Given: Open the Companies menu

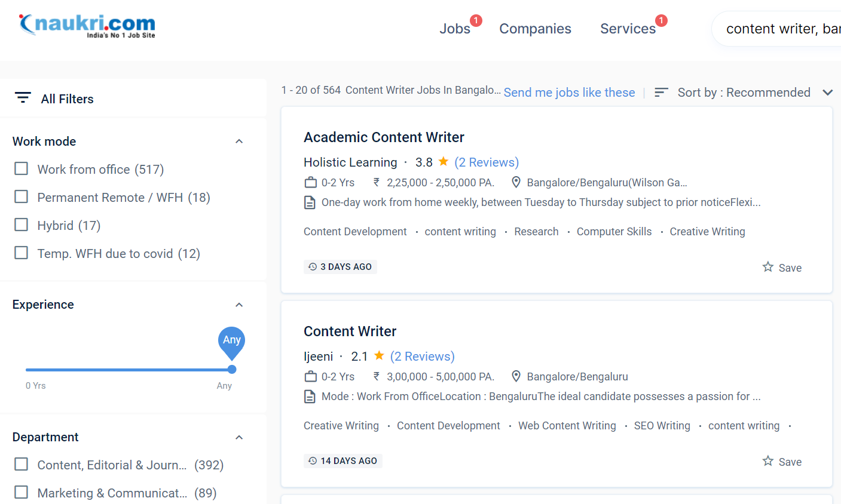Looking at the screenshot, I should pyautogui.click(x=536, y=29).
